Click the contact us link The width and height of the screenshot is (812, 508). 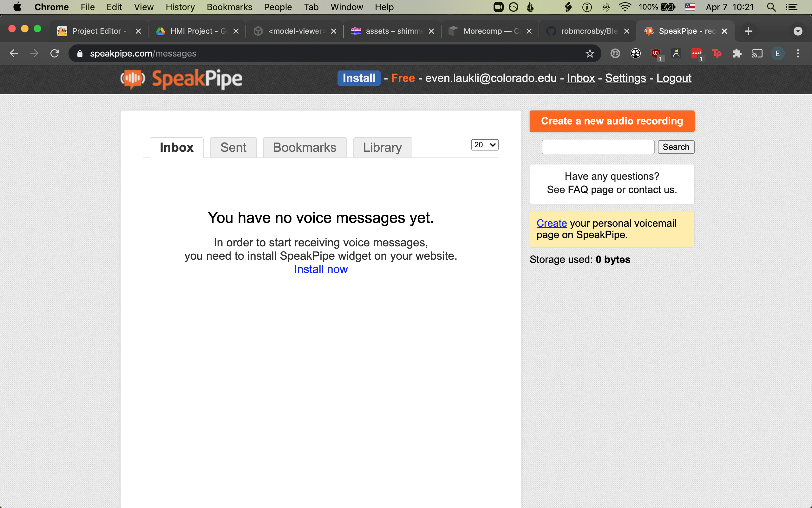pos(651,190)
